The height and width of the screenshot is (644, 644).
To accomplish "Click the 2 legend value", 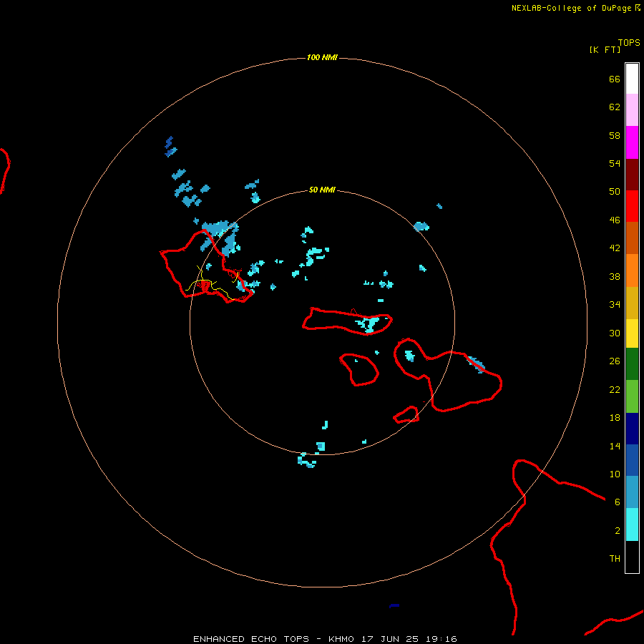I will tap(618, 530).
